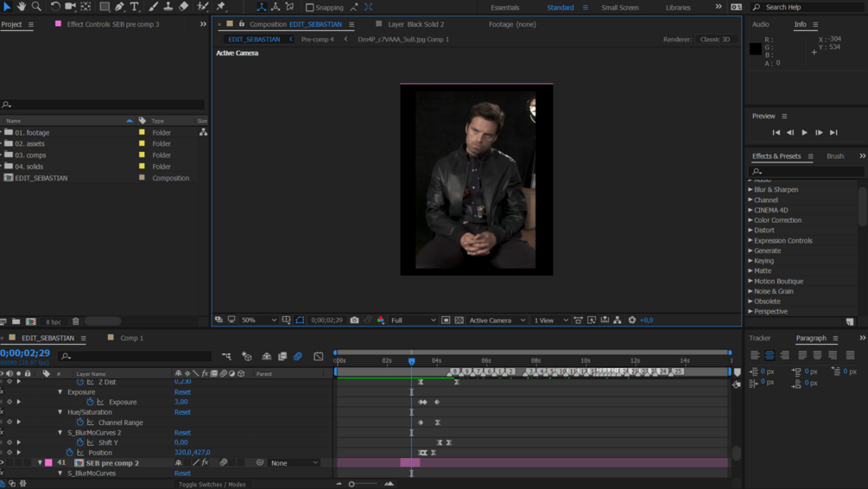Select the Selection arrow tool

point(7,7)
